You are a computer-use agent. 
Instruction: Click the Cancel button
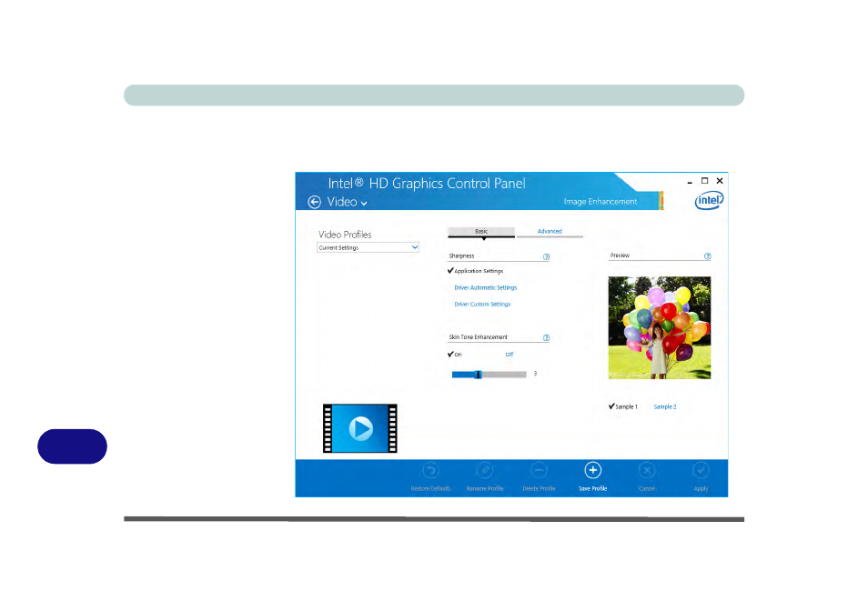tap(647, 477)
